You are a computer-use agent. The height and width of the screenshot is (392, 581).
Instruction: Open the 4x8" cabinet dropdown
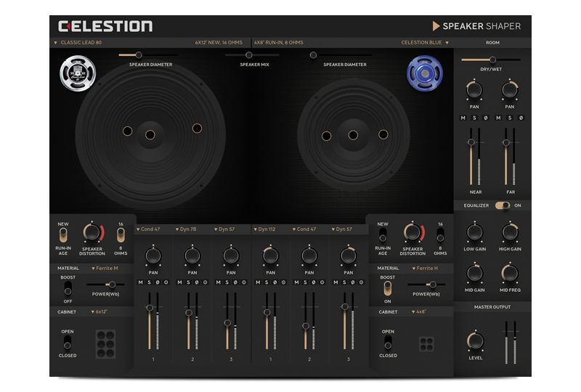click(419, 312)
